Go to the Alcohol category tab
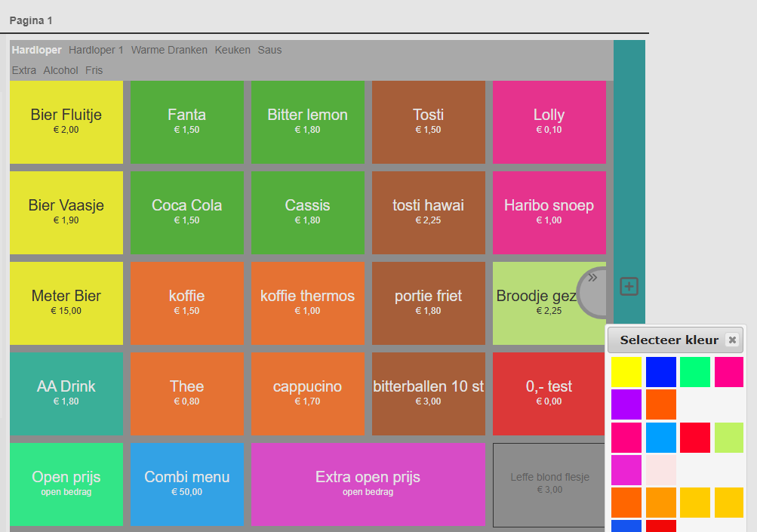This screenshot has width=757, height=532. (x=60, y=70)
